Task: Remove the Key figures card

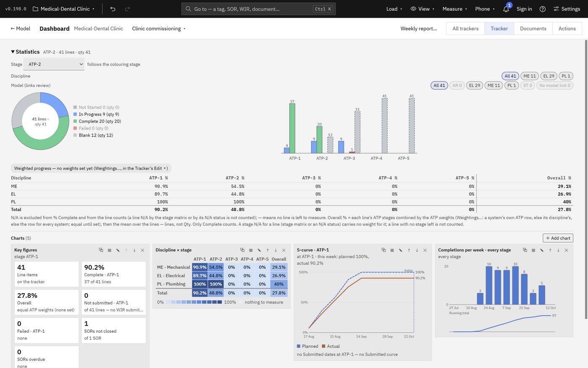Action: coord(142,250)
